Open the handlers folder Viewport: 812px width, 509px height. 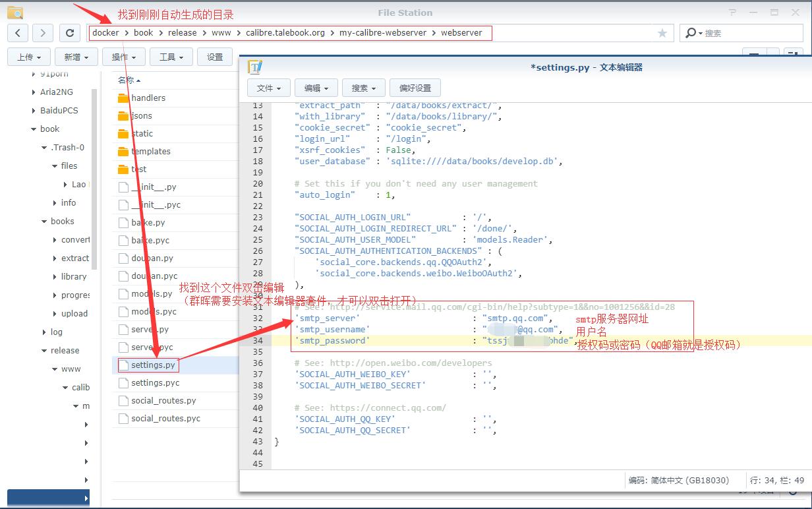[148, 98]
